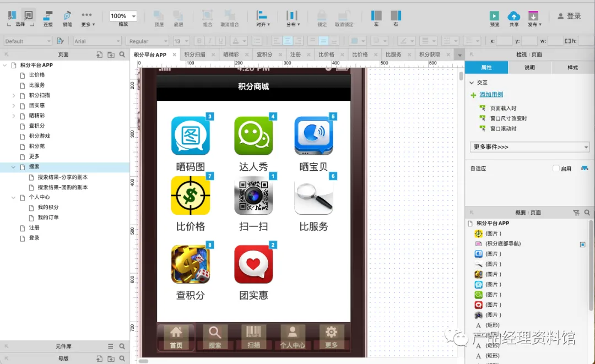Open the hidden tabs overflow dropdown
The height and width of the screenshot is (364, 595).
[x=459, y=55]
